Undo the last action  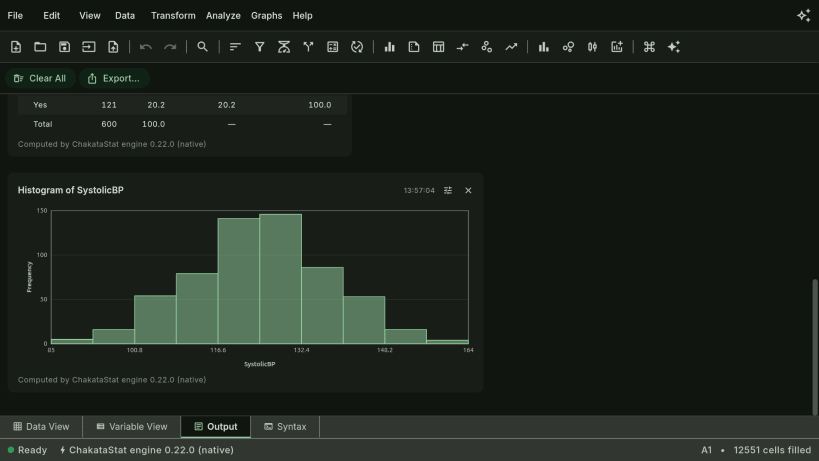(146, 47)
